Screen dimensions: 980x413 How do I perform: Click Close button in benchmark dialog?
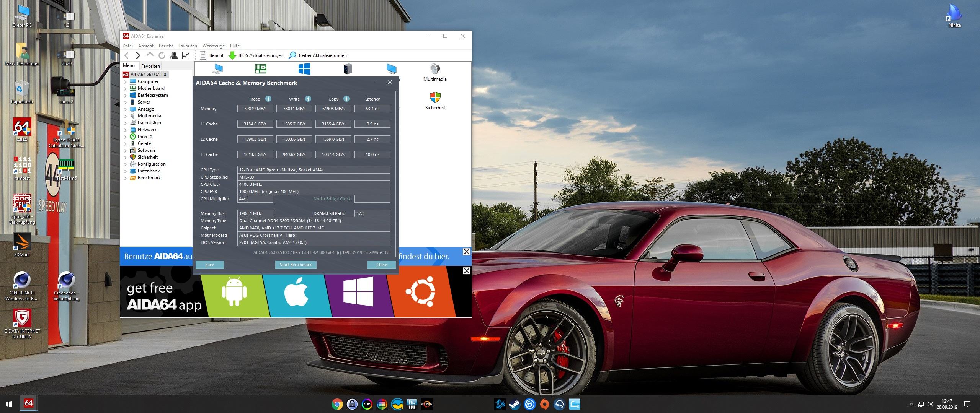pos(381,265)
